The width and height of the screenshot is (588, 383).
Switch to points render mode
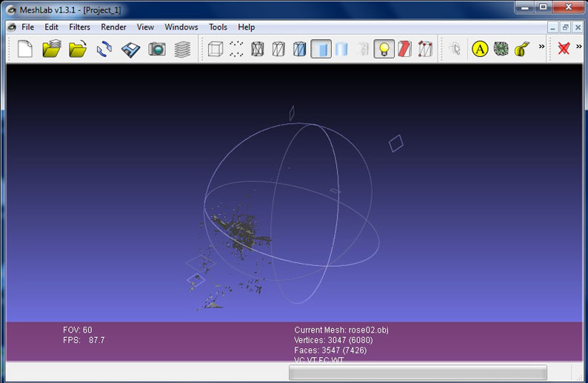click(236, 49)
